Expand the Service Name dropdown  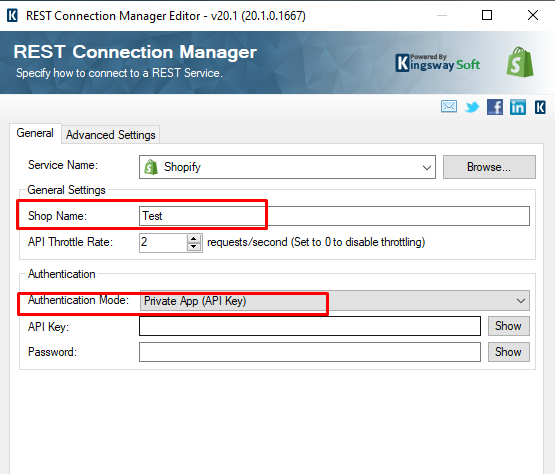coord(427,167)
